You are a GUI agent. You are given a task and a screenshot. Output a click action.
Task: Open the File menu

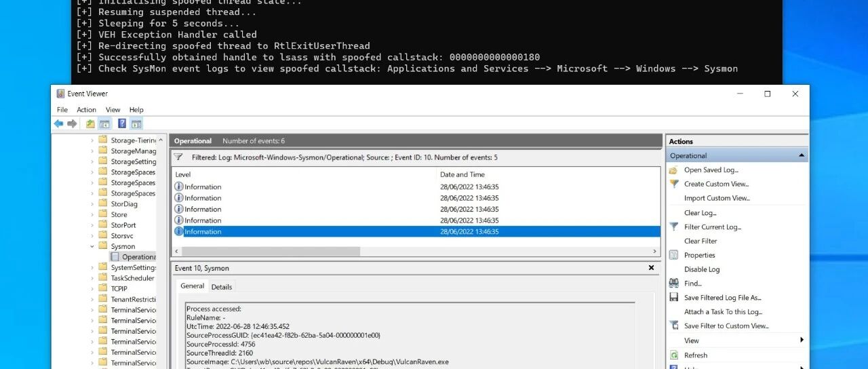pyautogui.click(x=62, y=109)
